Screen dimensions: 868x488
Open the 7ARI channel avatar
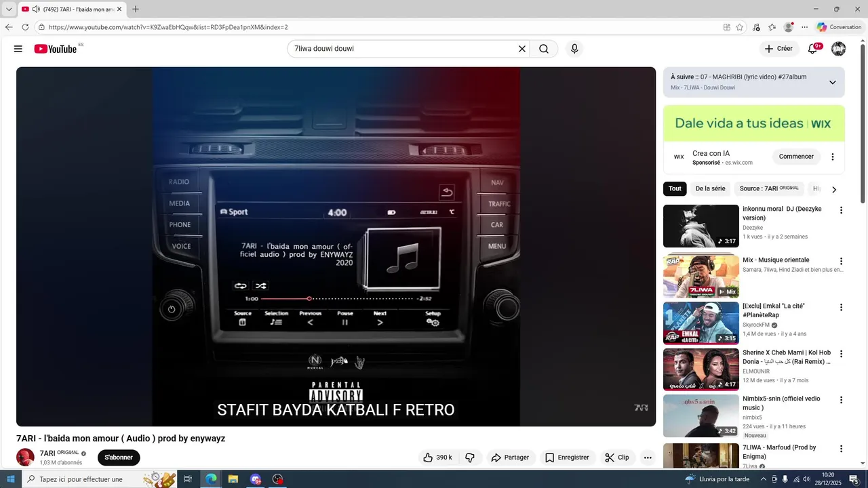coord(25,457)
